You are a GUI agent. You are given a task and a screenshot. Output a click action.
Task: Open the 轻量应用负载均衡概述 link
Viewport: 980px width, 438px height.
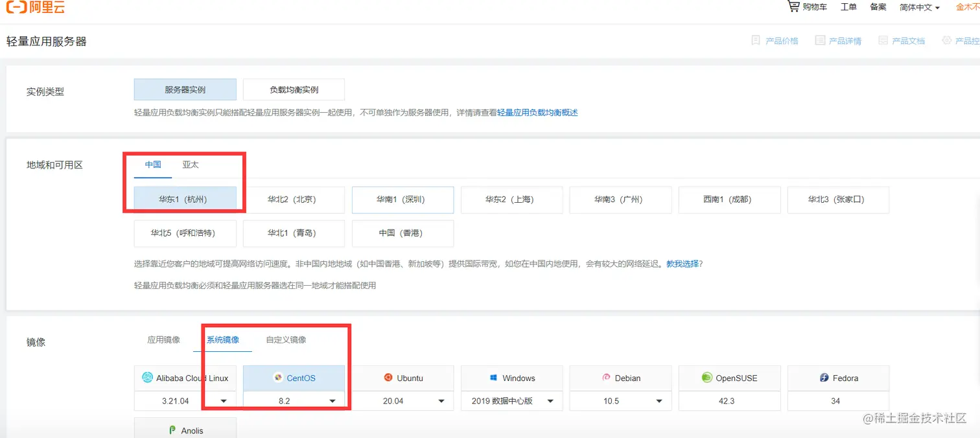pyautogui.click(x=537, y=113)
